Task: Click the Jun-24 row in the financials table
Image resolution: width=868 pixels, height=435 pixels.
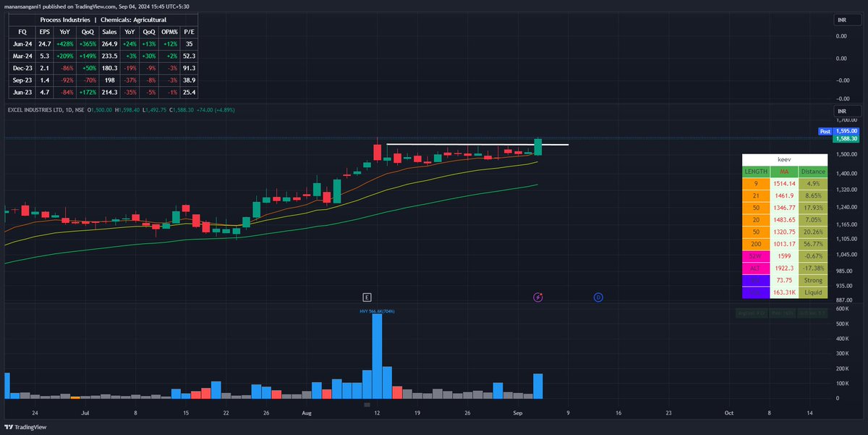Action: coord(102,43)
